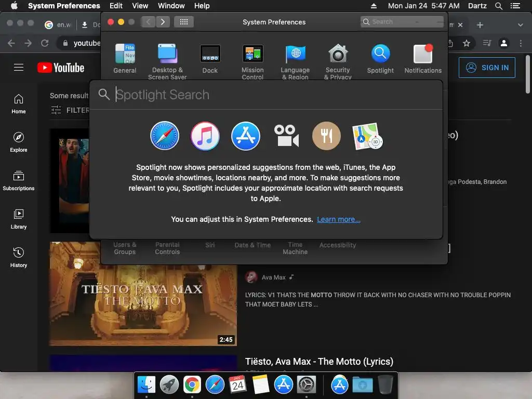This screenshot has width=532, height=399.
Task: Open Finder from the Dock
Action: [146, 385]
